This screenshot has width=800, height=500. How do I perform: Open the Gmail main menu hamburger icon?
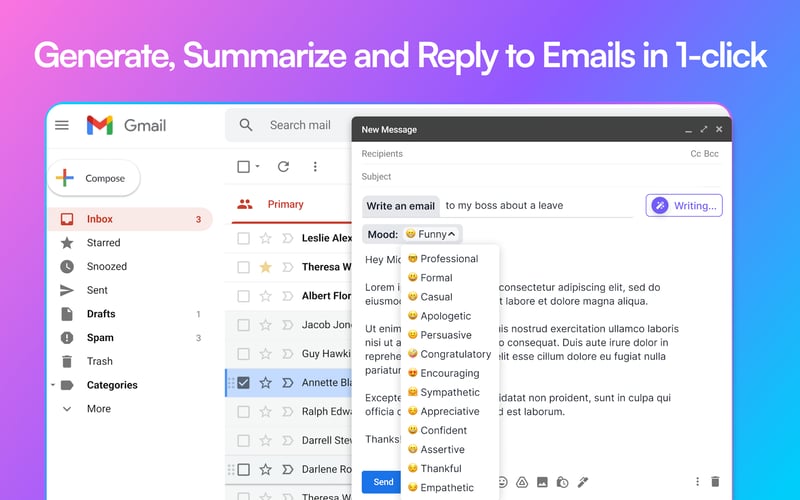click(x=62, y=125)
